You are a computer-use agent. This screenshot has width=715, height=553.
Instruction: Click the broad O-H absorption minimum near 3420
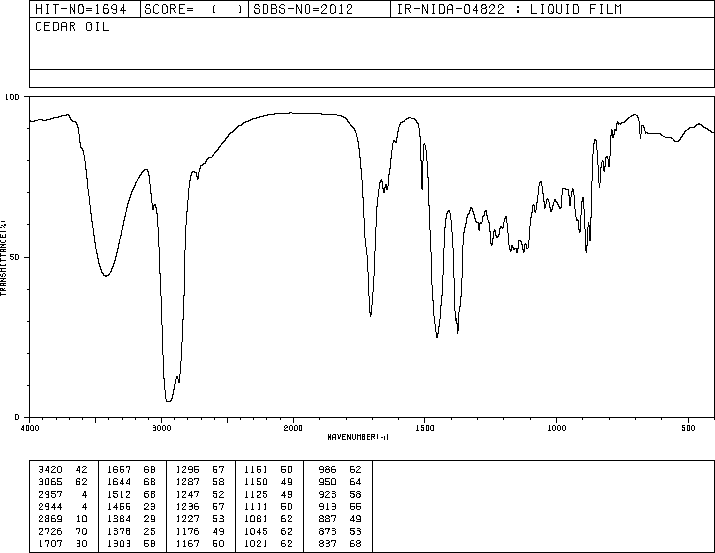pos(106,275)
